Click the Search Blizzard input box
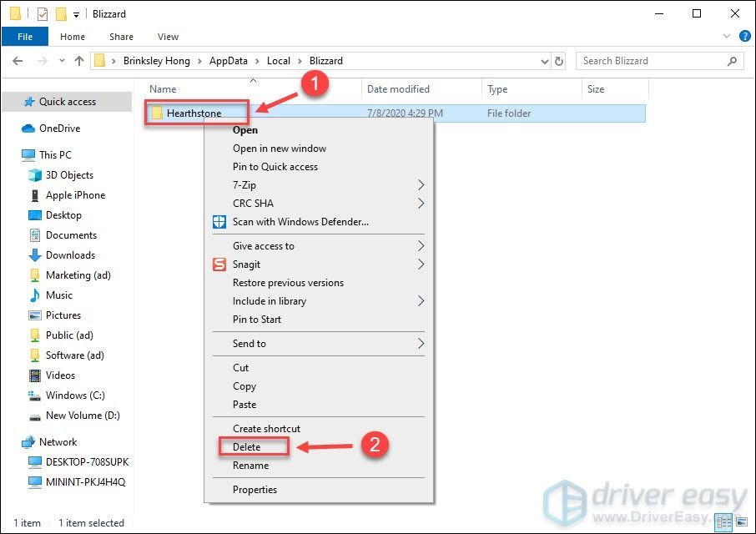This screenshot has height=534, width=756. coord(651,61)
